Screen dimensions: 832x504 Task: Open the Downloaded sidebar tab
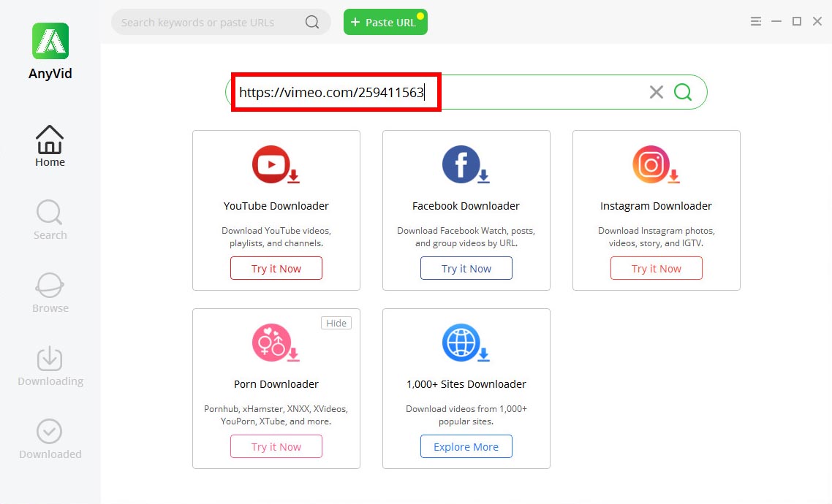click(x=50, y=439)
